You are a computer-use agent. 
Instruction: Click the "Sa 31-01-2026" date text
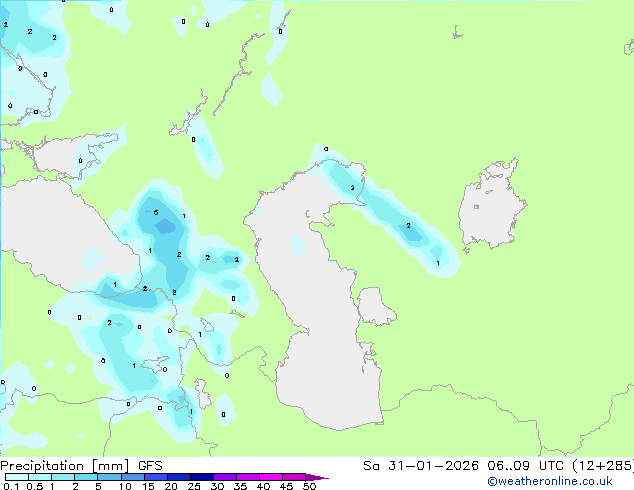[x=421, y=466]
